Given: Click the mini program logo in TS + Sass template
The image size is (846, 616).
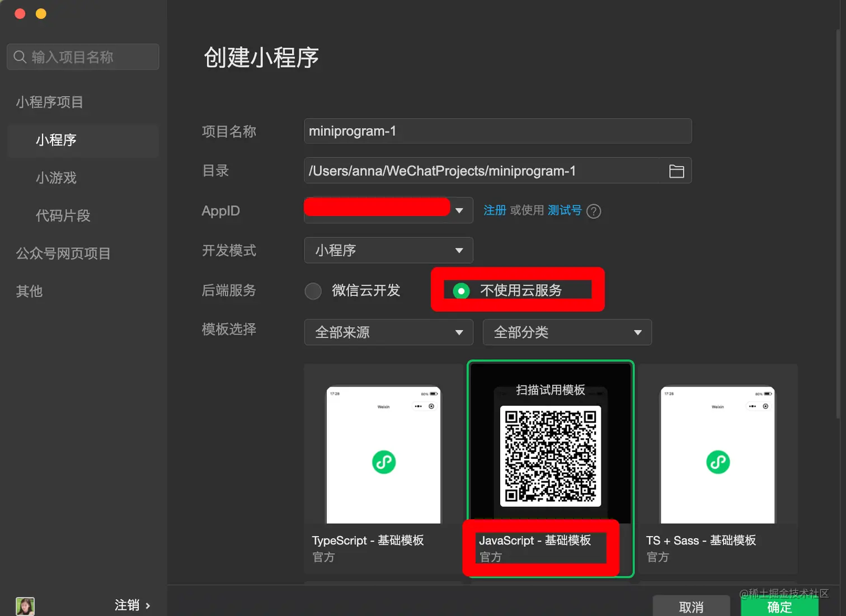Looking at the screenshot, I should (718, 462).
